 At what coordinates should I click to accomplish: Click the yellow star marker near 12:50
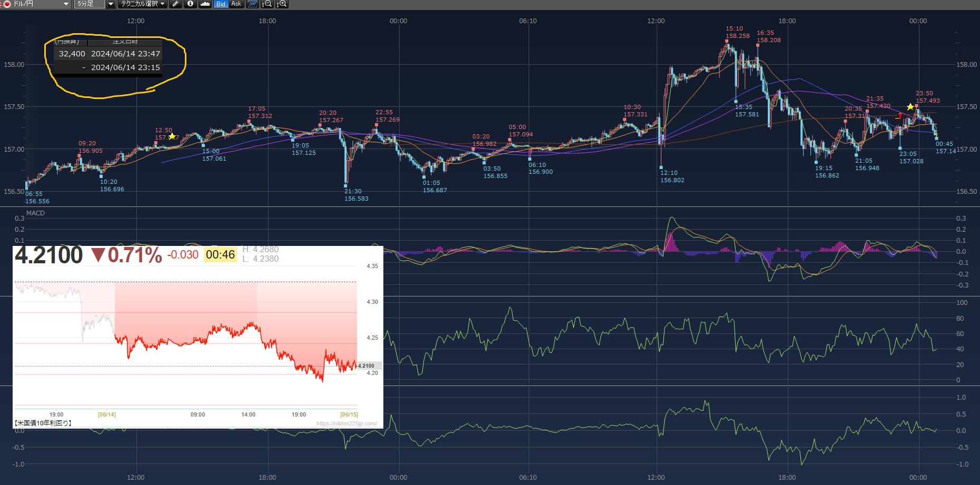(x=172, y=136)
